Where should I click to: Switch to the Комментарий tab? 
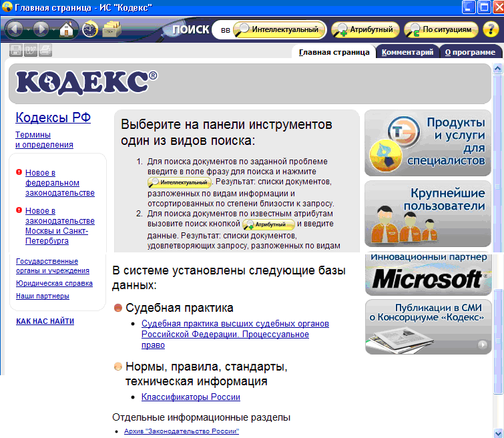click(407, 52)
